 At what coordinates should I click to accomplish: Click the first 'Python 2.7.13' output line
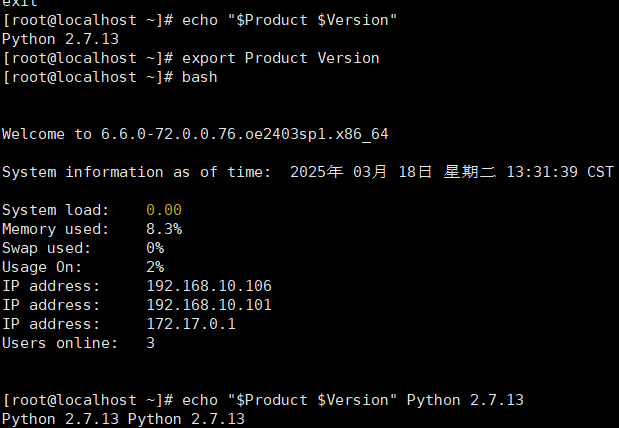[x=60, y=39]
